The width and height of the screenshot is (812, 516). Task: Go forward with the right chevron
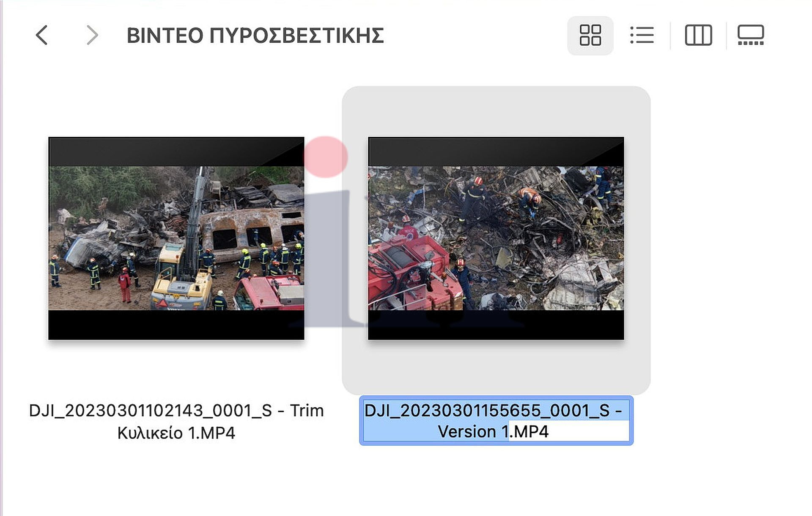tap(92, 35)
